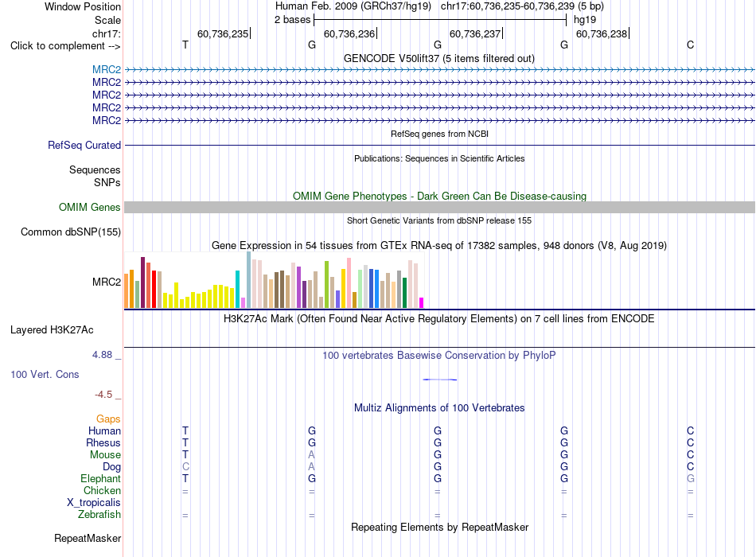The height and width of the screenshot is (557, 756).
Task: Click the short blue PhyloP conservation segment
Action: point(440,380)
